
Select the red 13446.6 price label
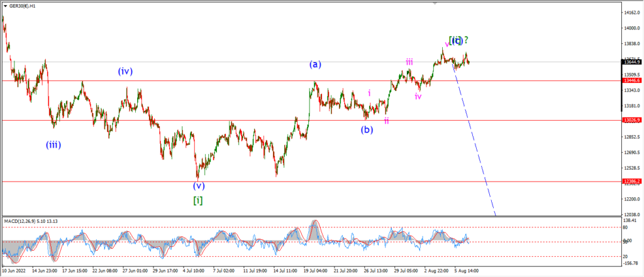pyautogui.click(x=631, y=81)
